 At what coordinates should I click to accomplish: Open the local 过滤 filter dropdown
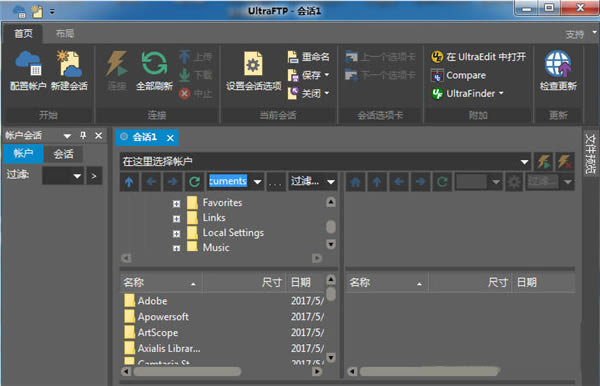331,182
